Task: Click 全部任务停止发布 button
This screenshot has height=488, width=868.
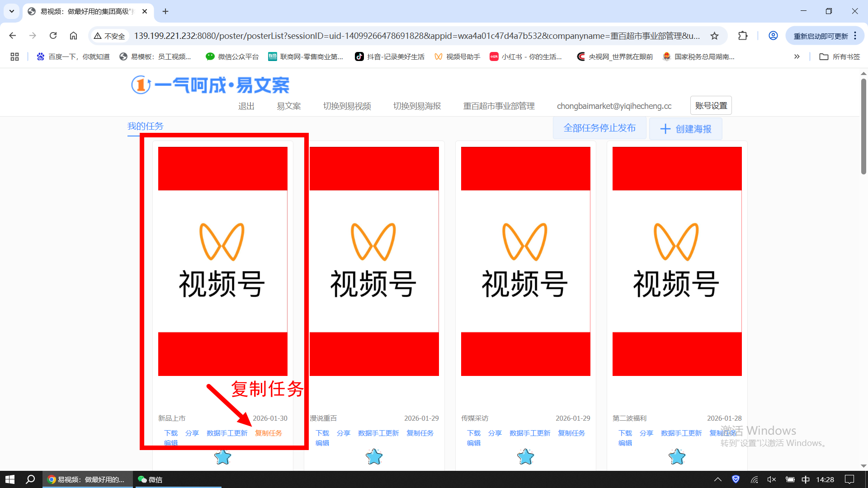Action: tap(599, 128)
